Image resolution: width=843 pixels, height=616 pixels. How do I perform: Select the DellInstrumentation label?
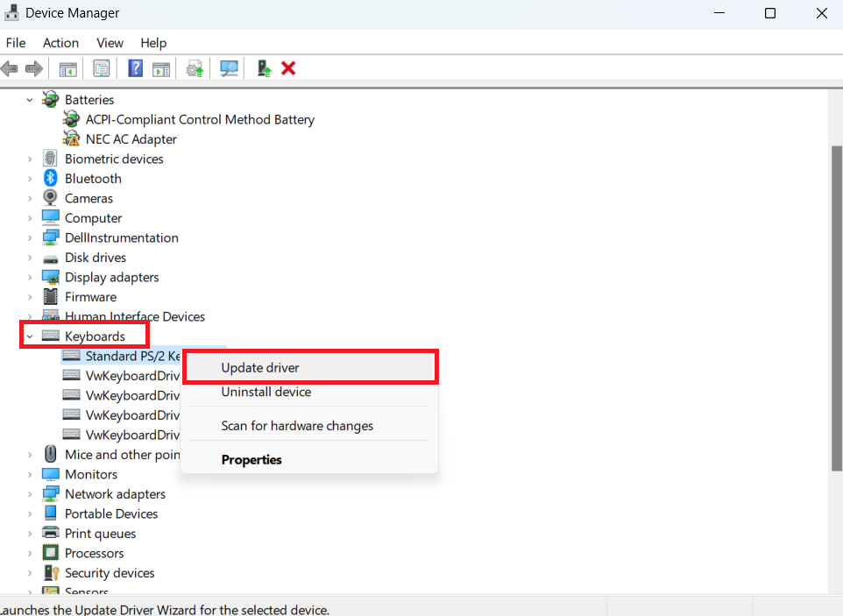[x=122, y=237]
